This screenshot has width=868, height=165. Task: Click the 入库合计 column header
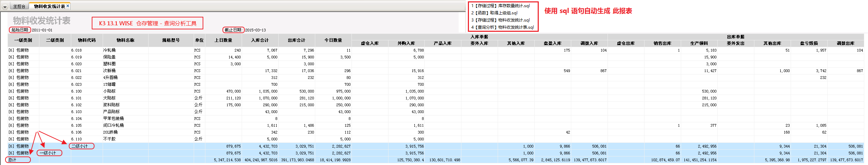tap(260, 40)
